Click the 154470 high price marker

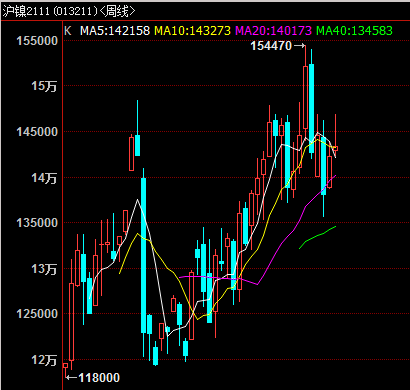pos(271,46)
